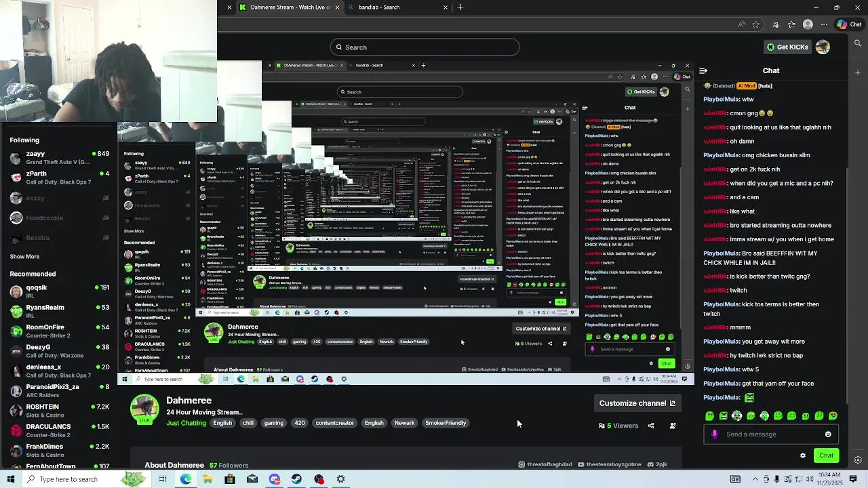Open zParth channel in Following
This screenshot has height=488, width=868.
coord(60,178)
